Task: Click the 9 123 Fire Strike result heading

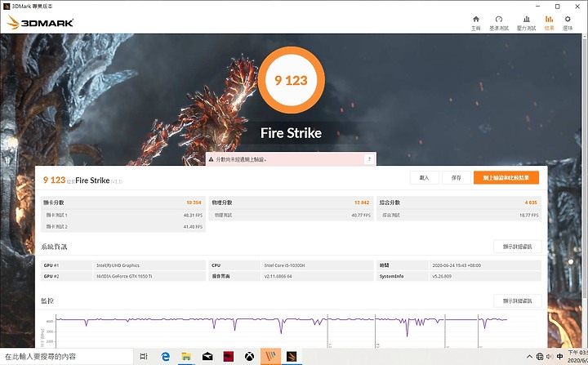Action: pyautogui.click(x=82, y=180)
